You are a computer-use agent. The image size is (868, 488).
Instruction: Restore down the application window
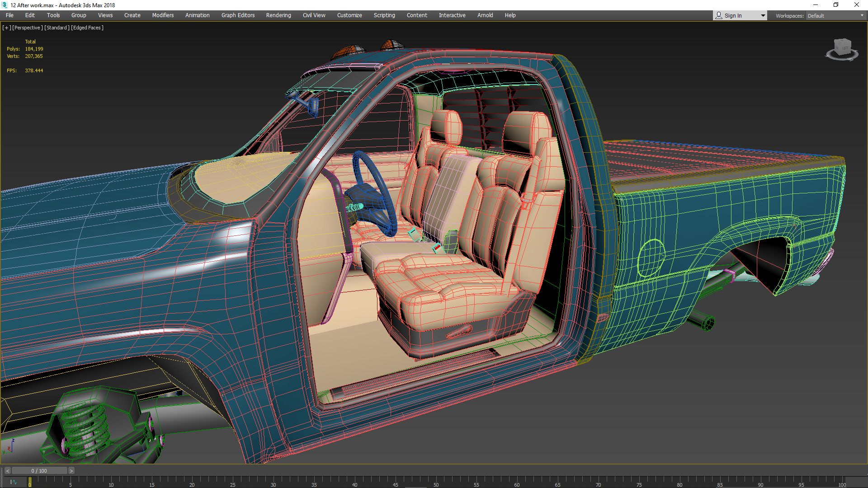click(x=836, y=5)
